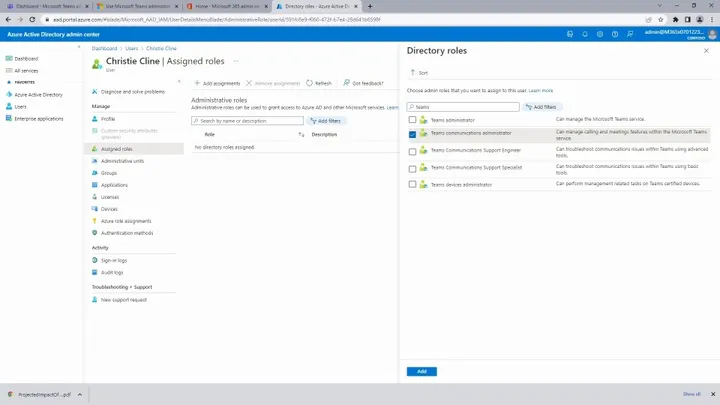This screenshot has height=405, width=720.
Task: Select Assigned roles menu item
Action: 134,149
